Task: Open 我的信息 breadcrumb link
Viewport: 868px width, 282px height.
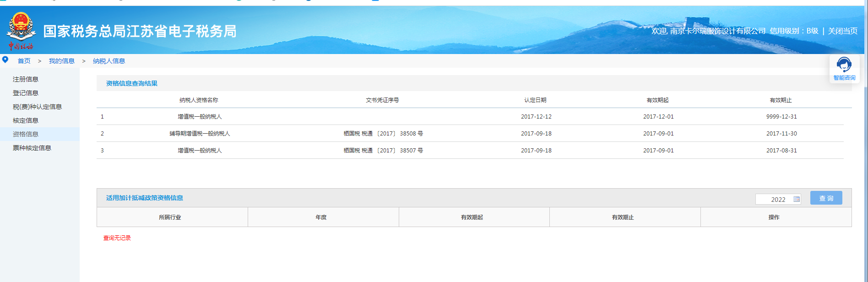Action: click(x=61, y=61)
